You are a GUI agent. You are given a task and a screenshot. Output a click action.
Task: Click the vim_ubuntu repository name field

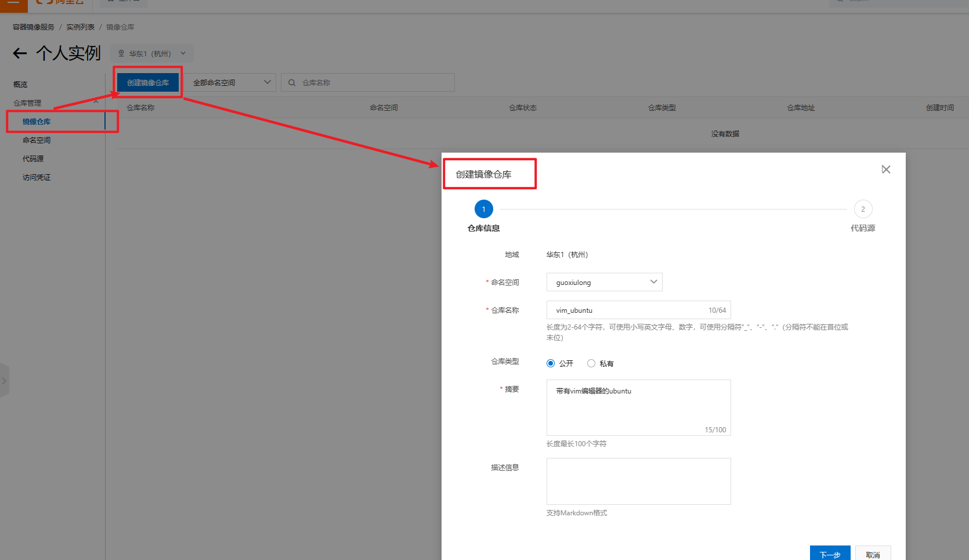click(638, 310)
